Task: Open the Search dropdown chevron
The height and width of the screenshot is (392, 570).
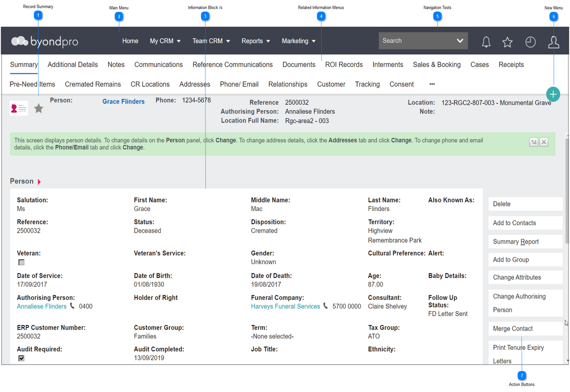Action: click(460, 41)
